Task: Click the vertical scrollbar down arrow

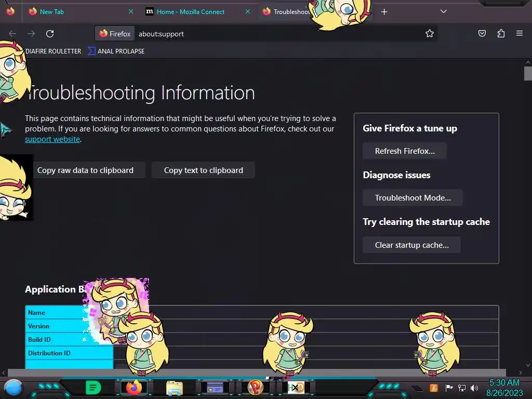Action: pos(528,365)
